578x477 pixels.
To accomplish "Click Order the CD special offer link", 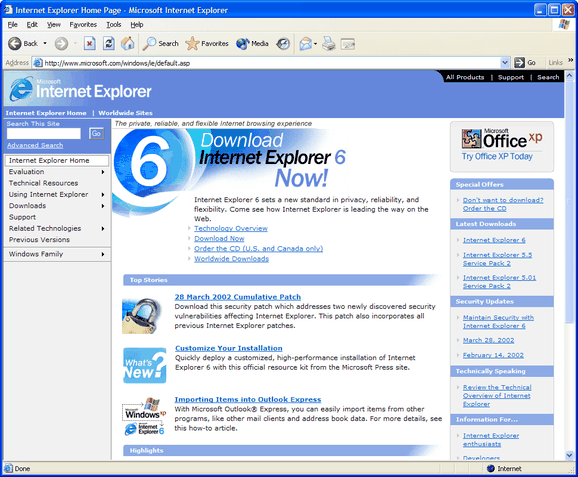I will coord(503,204).
